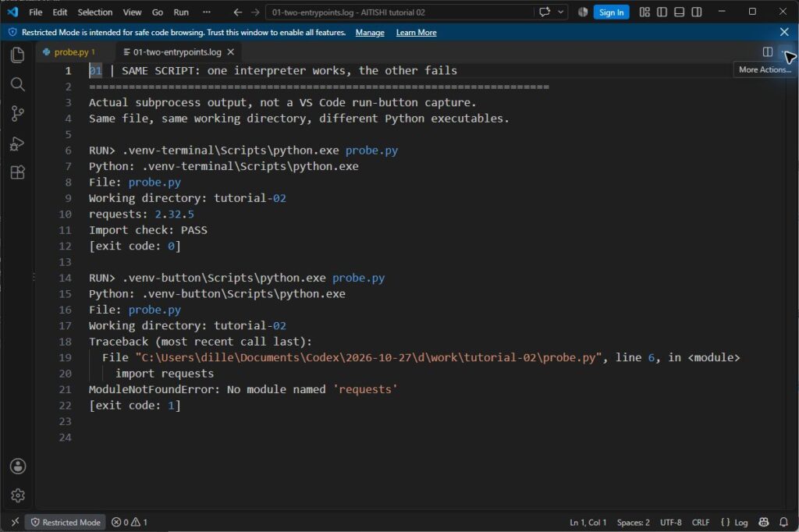
Task: Click 'Python: .venv-terminal\Scripts\python.exe' line
Action: (223, 166)
